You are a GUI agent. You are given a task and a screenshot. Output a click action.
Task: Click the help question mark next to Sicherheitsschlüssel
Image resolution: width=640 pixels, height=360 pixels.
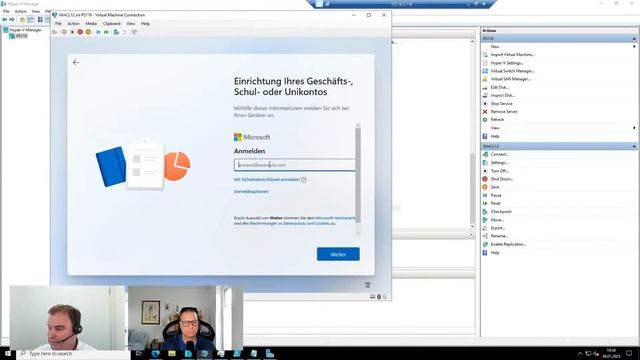[x=304, y=180]
